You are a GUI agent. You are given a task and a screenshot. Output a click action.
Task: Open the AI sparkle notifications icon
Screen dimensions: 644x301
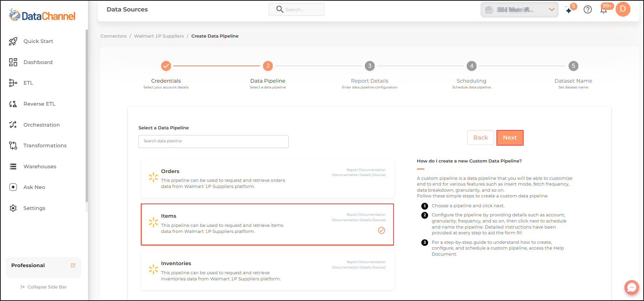click(x=570, y=9)
